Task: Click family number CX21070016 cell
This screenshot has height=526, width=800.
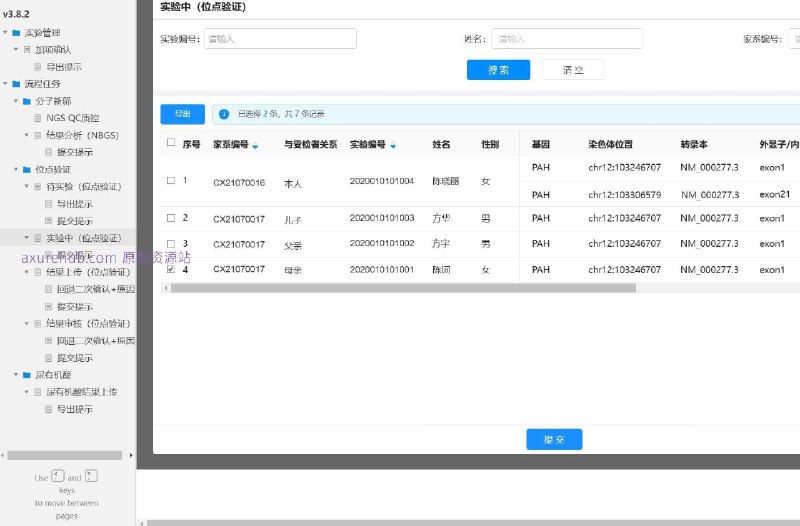Action: (x=239, y=183)
